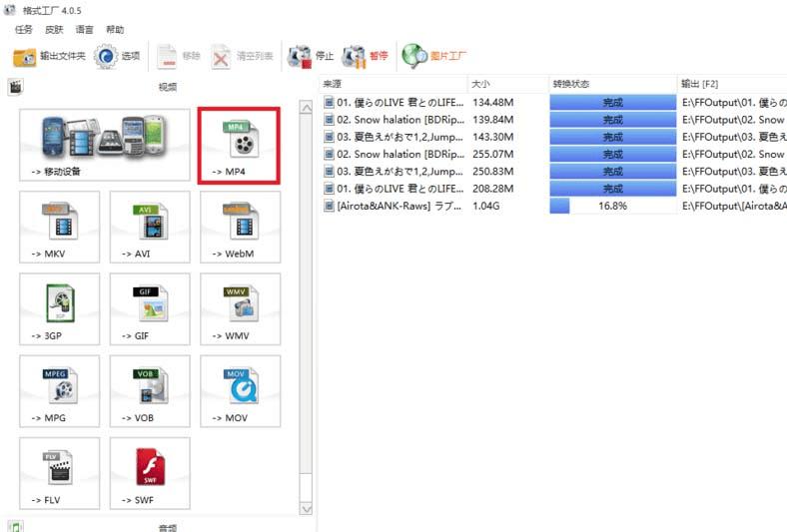This screenshot has width=787, height=532.
Task: Click file icon of 134.48M row
Action: pyautogui.click(x=329, y=102)
